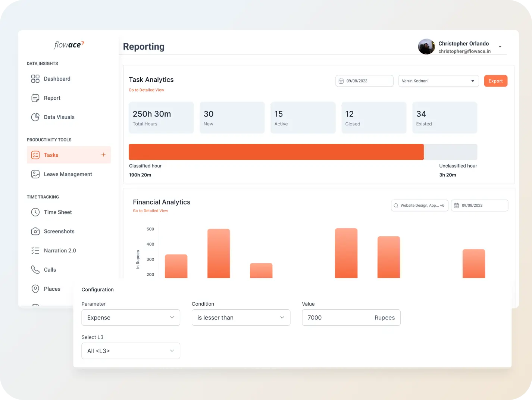
Task: Click the Calls phone icon
Action: 35,270
